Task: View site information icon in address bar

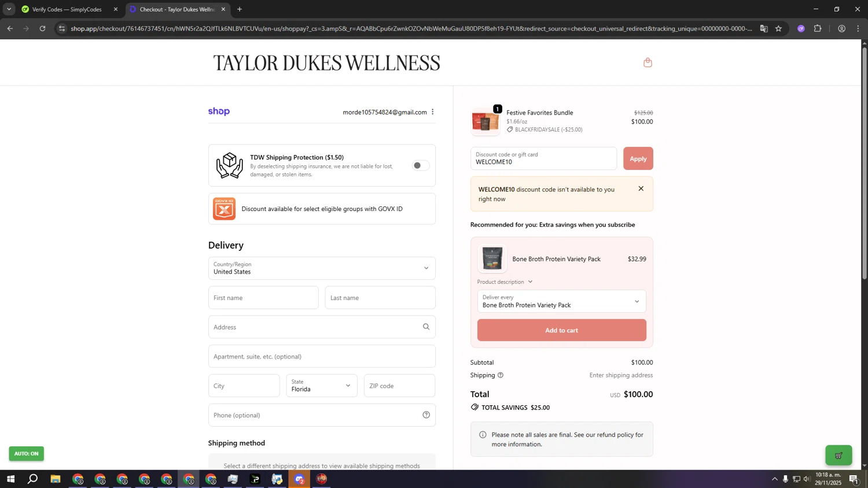Action: (62, 28)
